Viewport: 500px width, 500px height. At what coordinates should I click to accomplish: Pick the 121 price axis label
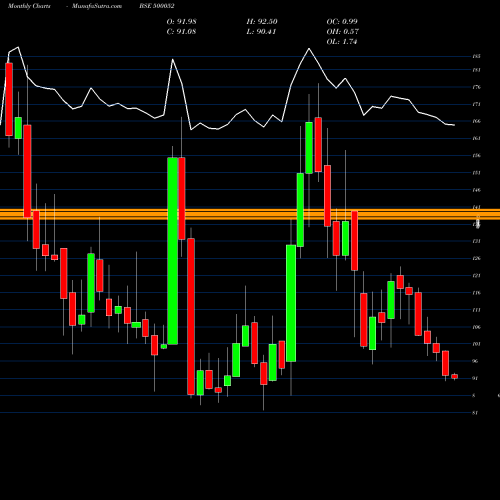coord(476,275)
